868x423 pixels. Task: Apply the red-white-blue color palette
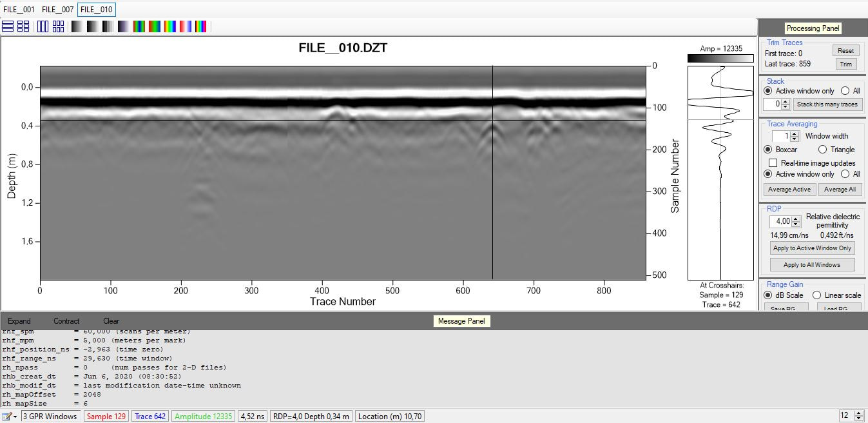coord(186,26)
